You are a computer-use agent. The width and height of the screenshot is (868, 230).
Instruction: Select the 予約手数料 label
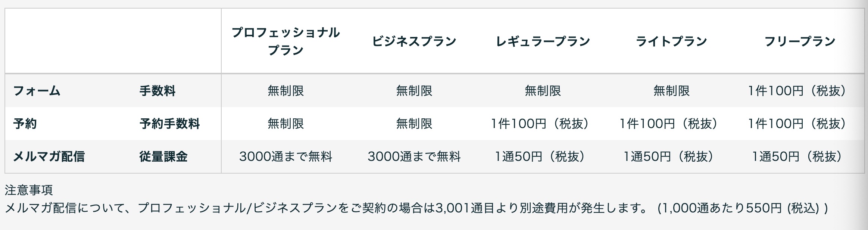pos(169,124)
